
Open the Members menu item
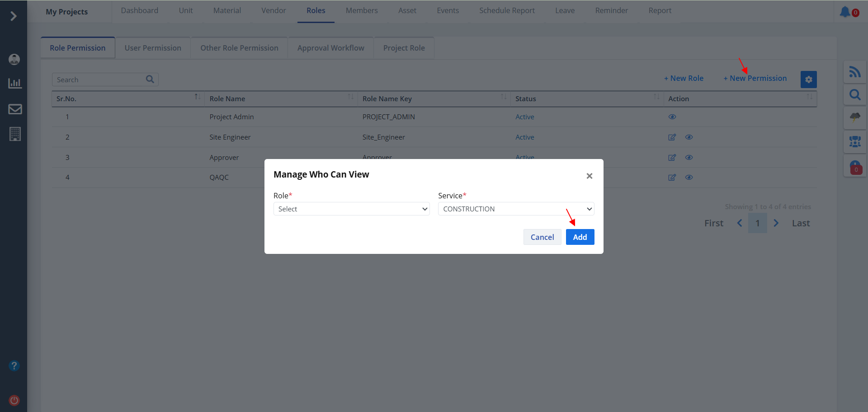(x=361, y=10)
